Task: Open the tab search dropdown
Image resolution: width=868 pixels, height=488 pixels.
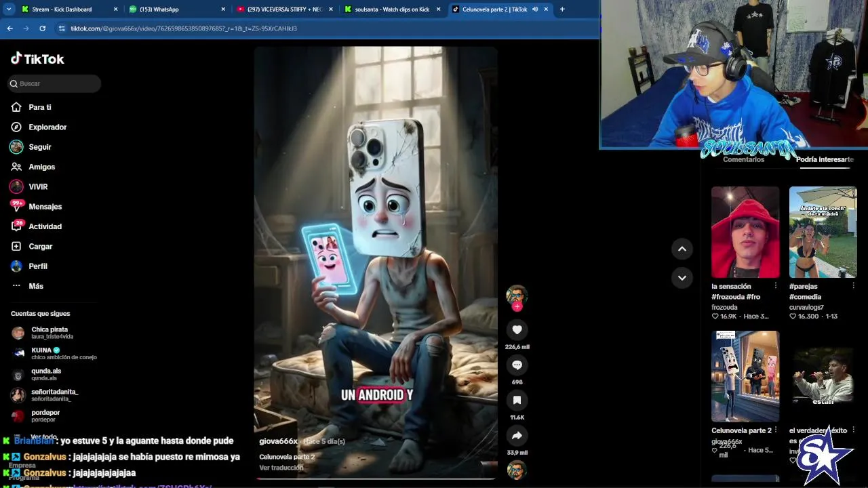Action: point(8,9)
